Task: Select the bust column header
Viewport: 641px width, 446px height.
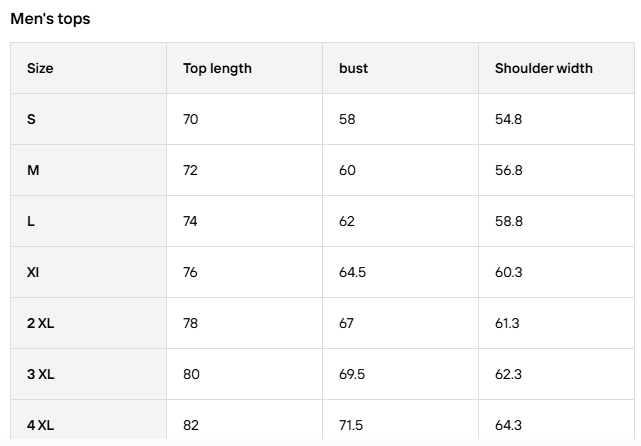Action: tap(353, 69)
